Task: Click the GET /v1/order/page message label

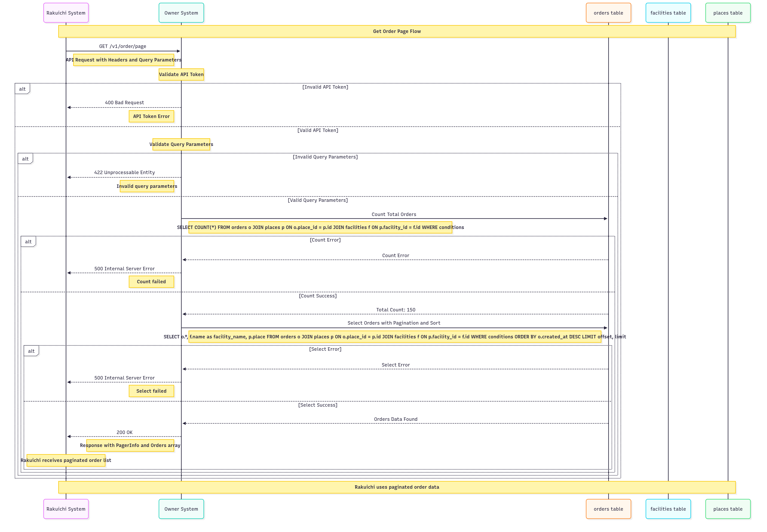Action: tap(122, 46)
